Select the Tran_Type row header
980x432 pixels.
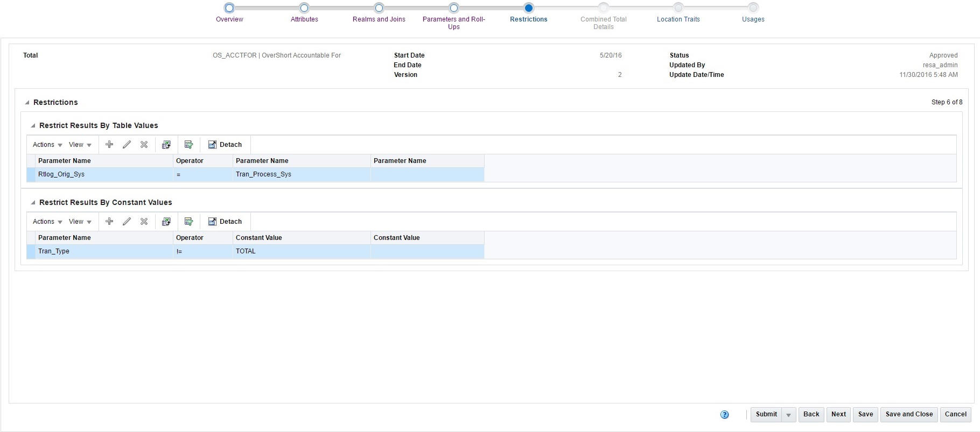pos(31,251)
